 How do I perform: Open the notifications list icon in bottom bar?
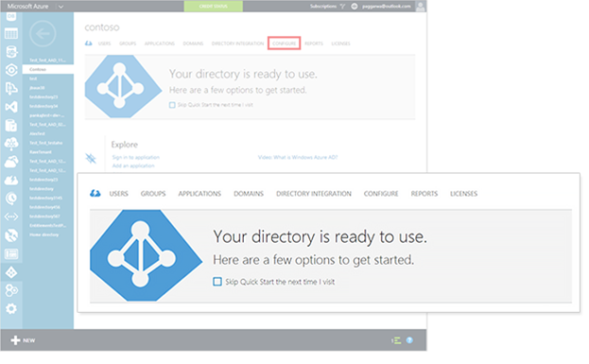(x=396, y=340)
